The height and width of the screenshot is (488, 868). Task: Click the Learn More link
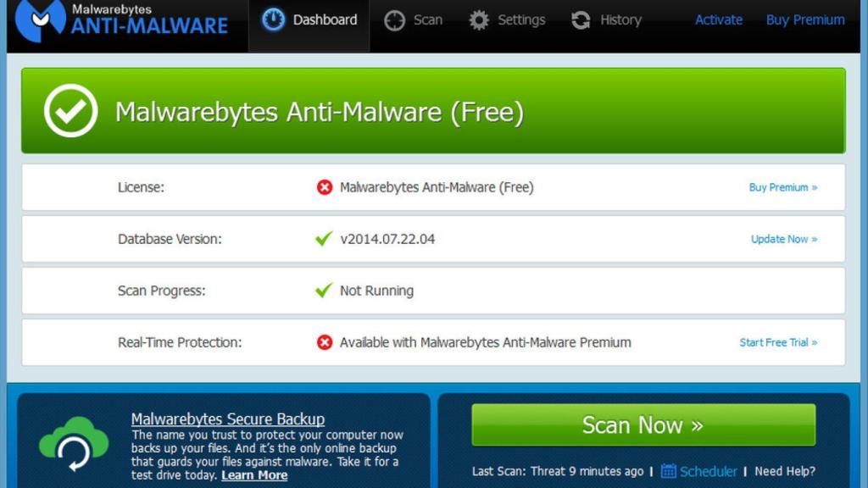253,475
